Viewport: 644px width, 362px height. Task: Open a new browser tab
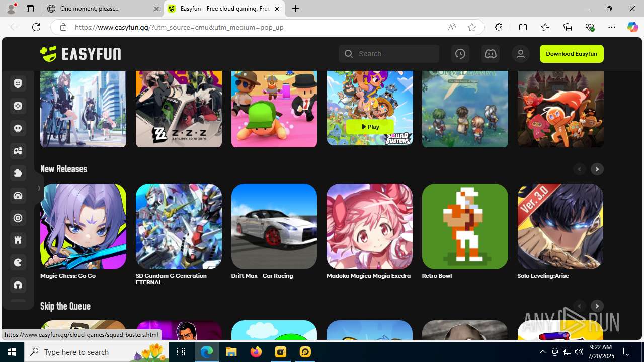296,9
